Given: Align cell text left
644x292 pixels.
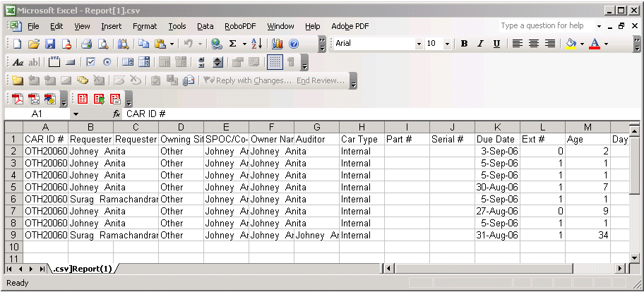Looking at the screenshot, I should pyautogui.click(x=517, y=44).
